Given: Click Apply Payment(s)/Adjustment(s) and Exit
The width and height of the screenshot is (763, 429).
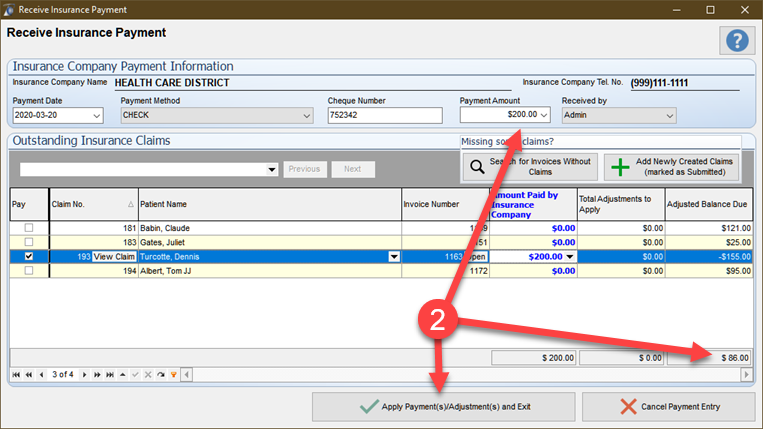Looking at the screenshot, I should [443, 407].
